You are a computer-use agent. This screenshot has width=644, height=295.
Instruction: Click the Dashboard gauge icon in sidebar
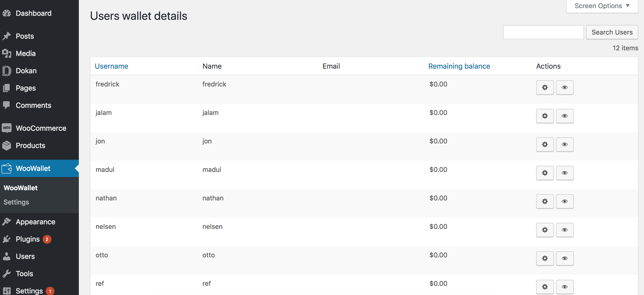pos(7,13)
